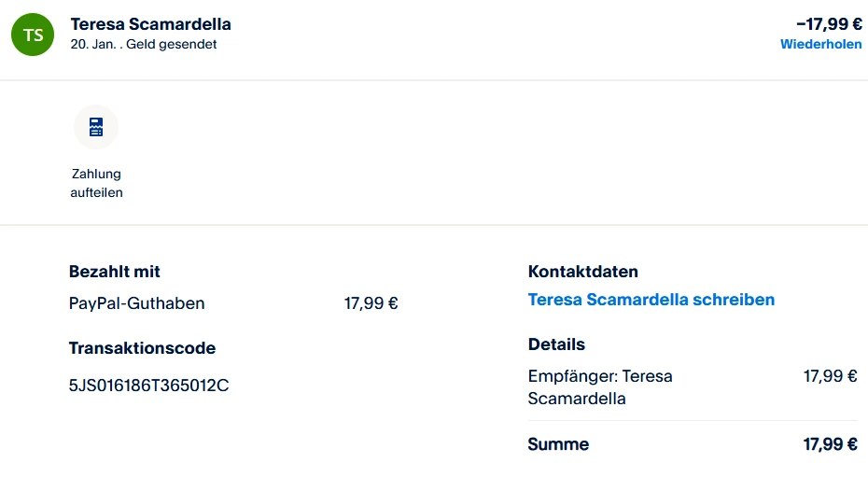Click the Teresa Scamardella header name
The width and height of the screenshot is (868, 477).
pos(150,24)
